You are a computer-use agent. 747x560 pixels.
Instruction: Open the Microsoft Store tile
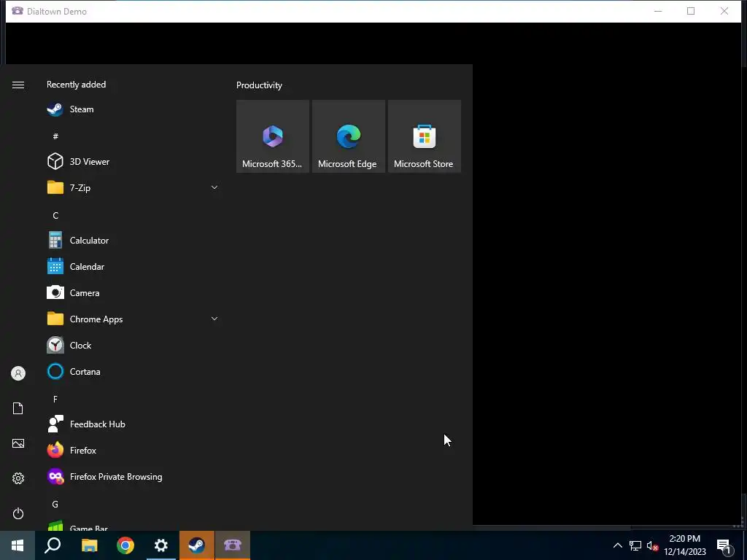tap(424, 136)
